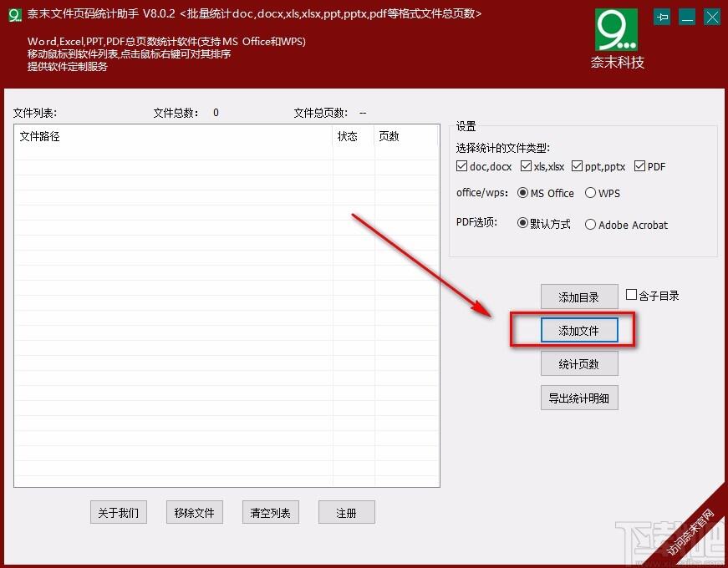Click the 注册 register button
The image size is (728, 568).
(x=346, y=512)
